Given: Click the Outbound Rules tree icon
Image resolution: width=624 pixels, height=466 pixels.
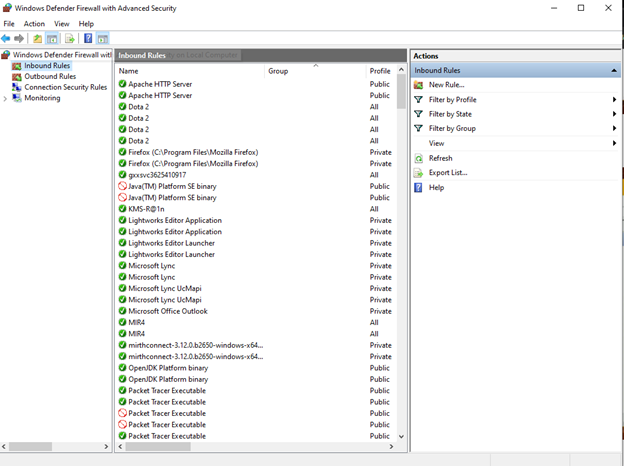Looking at the screenshot, I should click(17, 76).
